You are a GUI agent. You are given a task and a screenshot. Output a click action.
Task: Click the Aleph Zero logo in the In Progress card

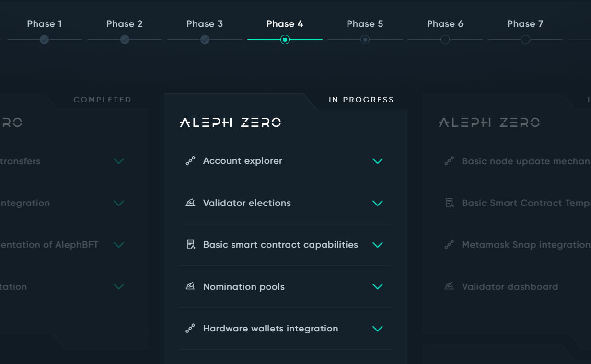pyautogui.click(x=231, y=123)
